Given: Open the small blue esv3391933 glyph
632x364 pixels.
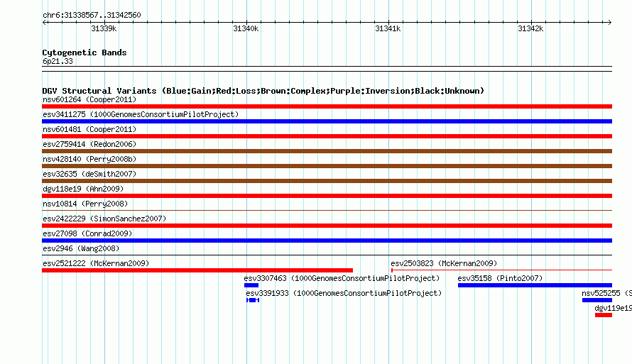Looking at the screenshot, I should pos(253,300).
